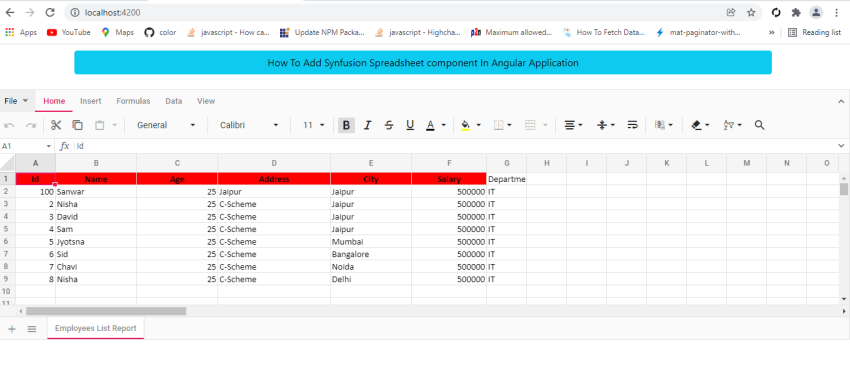Viewport: 850px width, 366px height.
Task: Click the Merge cells icon
Action: [x=531, y=125]
